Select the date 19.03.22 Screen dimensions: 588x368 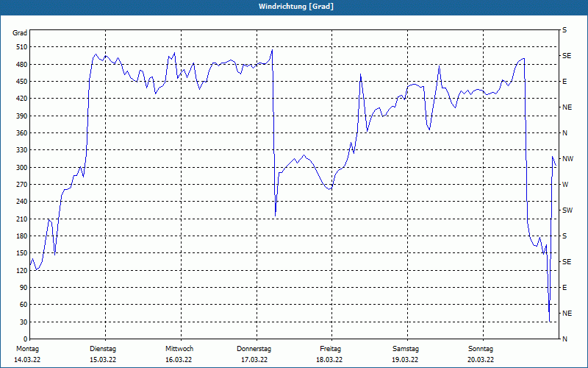(x=405, y=360)
